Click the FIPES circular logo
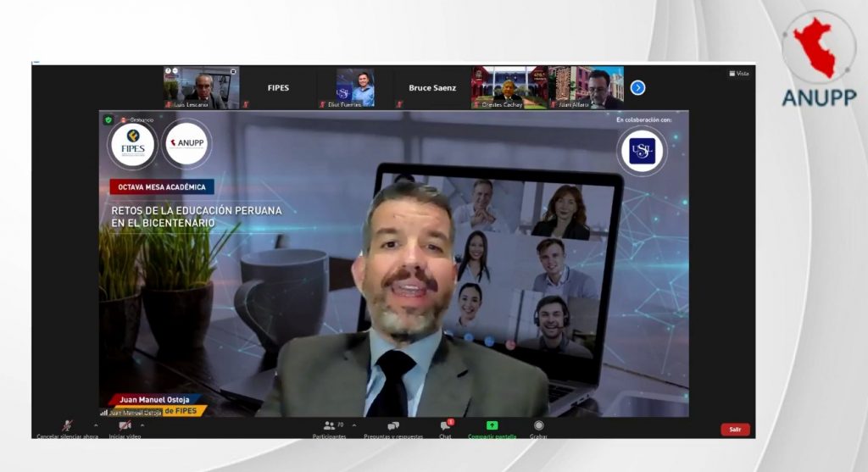868x472 pixels. tap(133, 144)
